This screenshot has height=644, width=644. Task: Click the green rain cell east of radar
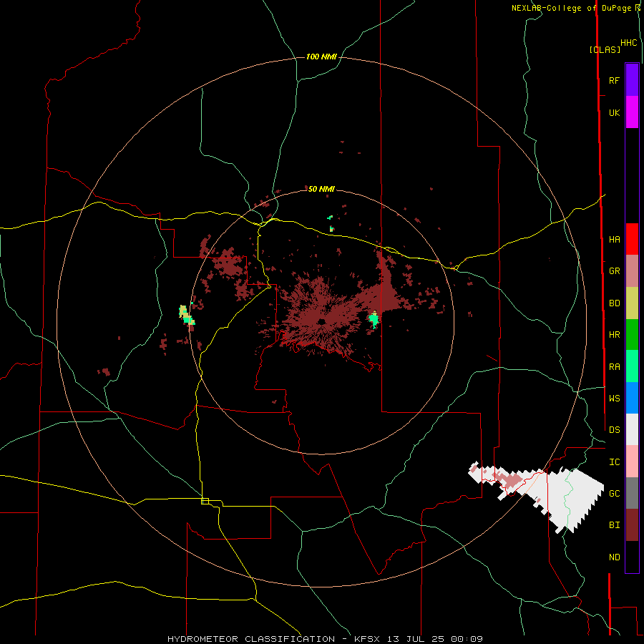[x=374, y=319]
